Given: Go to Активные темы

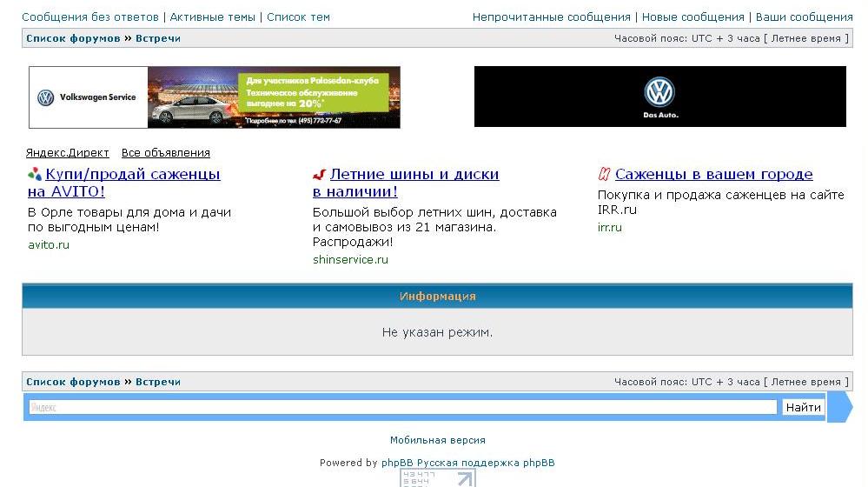Looking at the screenshot, I should [212, 17].
